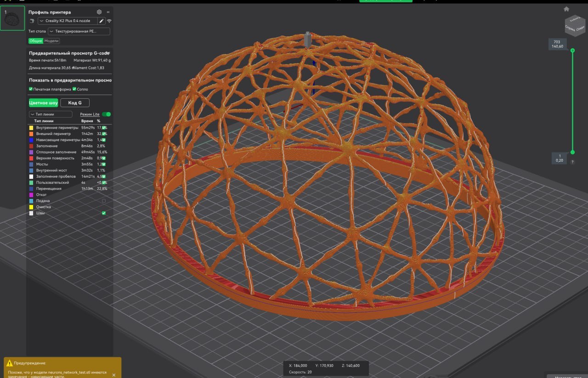Image resolution: width=588 pixels, height=378 pixels.
Task: Toggle visibility of Внутренние периметры
Action: click(104, 128)
